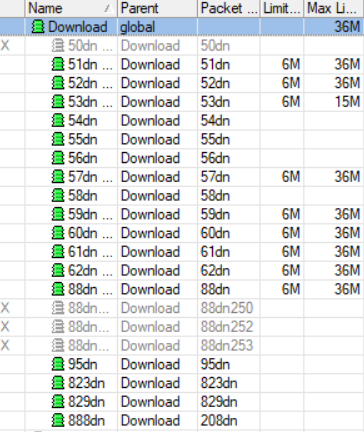Click the 88dn252 packet mark cell
364x432 pixels.
tap(227, 327)
